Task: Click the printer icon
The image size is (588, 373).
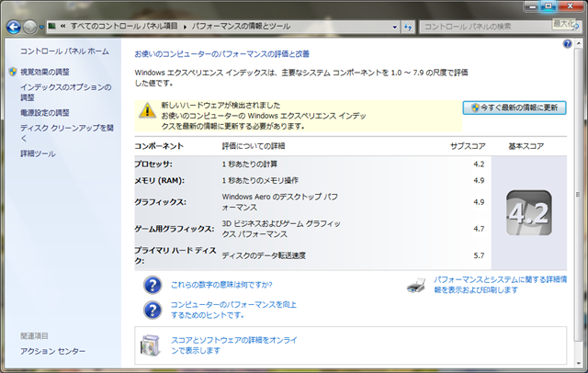Action: tap(416, 286)
